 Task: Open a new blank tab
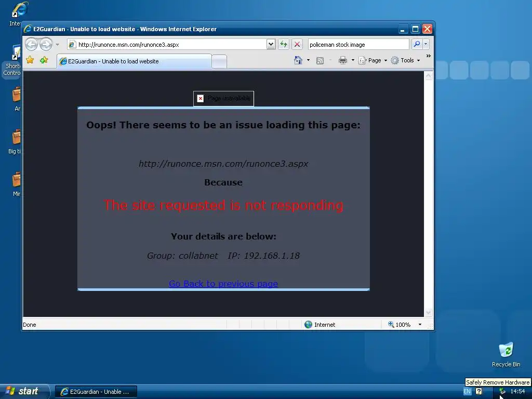pos(219,61)
